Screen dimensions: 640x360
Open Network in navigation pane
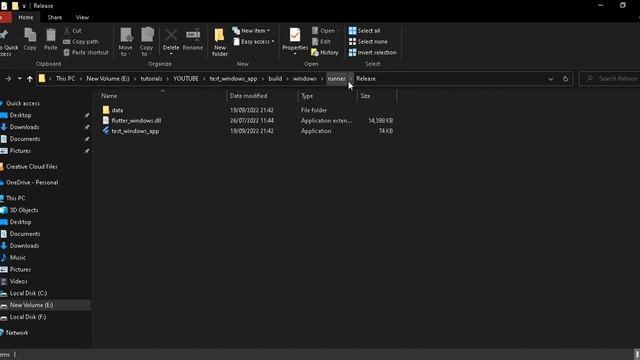[x=17, y=333]
